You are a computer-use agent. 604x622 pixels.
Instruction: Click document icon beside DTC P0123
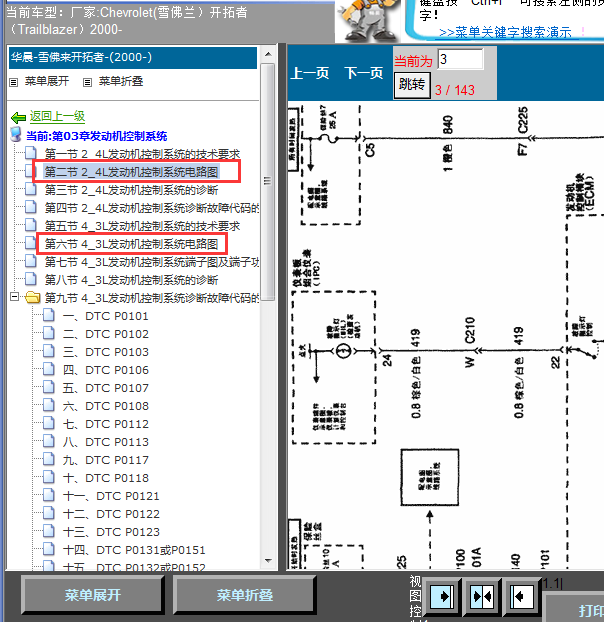pos(49,531)
